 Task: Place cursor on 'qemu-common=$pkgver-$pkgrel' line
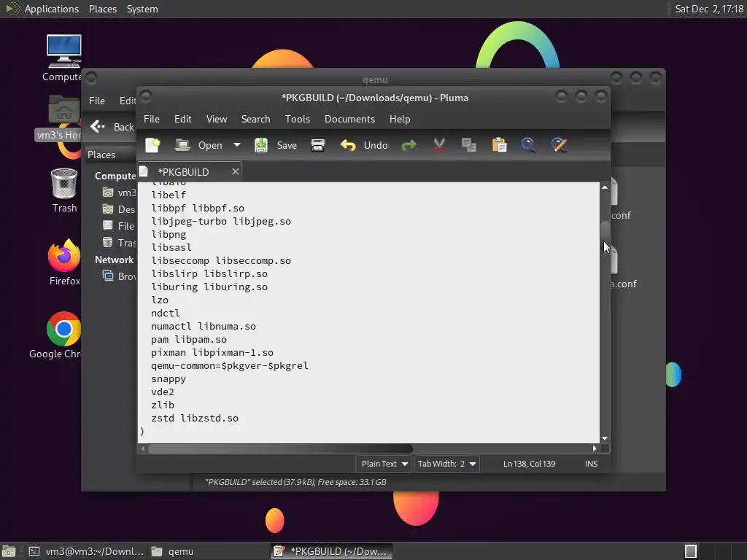[230, 366]
